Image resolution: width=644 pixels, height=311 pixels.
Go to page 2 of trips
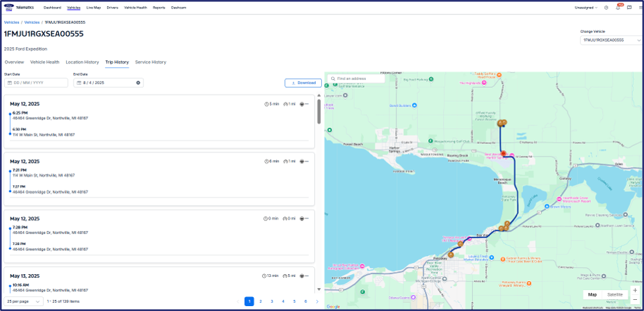[x=260, y=301]
